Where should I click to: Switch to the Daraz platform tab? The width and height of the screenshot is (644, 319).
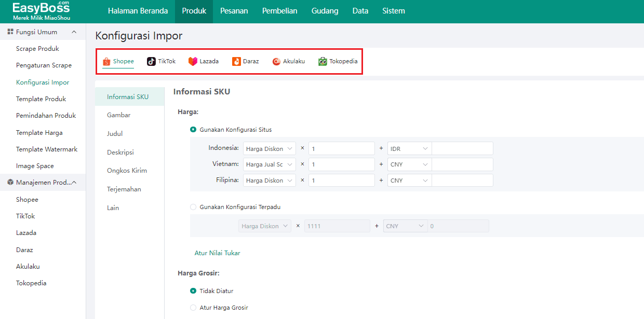coord(246,61)
